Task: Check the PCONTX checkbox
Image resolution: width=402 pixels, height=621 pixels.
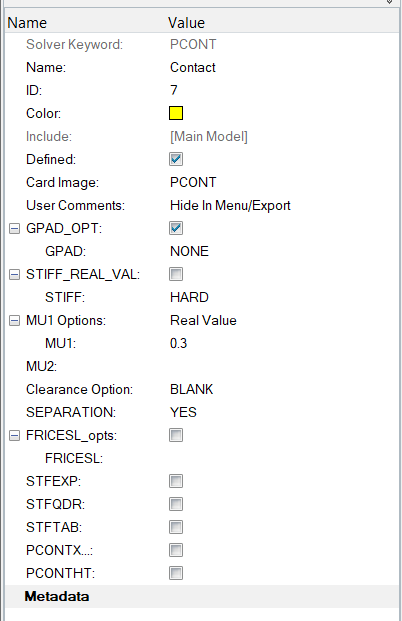Action: 176,550
